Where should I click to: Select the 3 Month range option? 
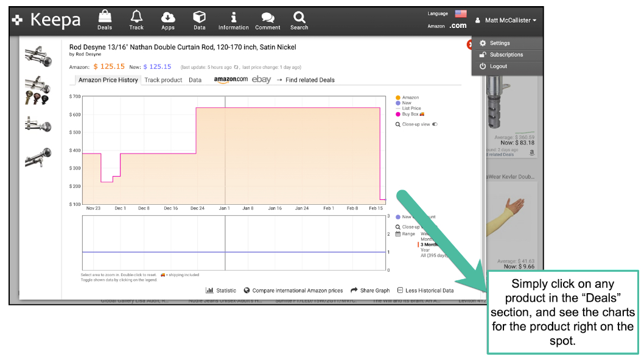(x=429, y=244)
